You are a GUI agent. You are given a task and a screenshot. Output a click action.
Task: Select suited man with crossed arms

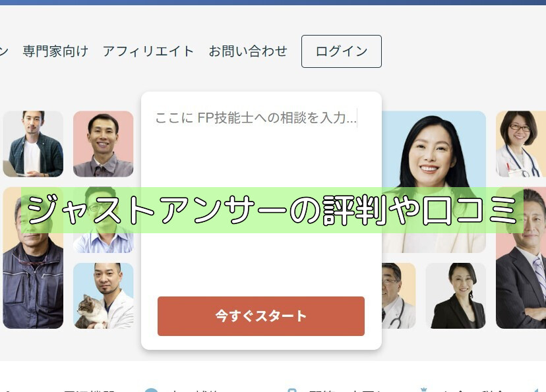pos(521,258)
